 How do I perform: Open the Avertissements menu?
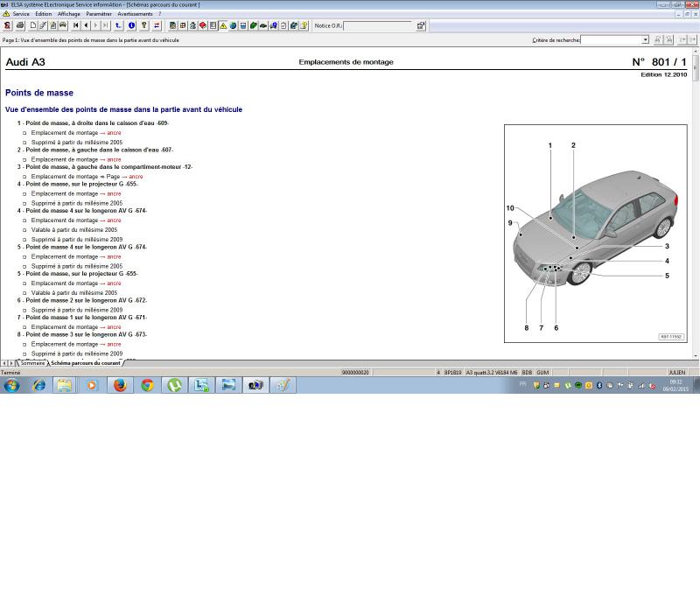coord(136,14)
